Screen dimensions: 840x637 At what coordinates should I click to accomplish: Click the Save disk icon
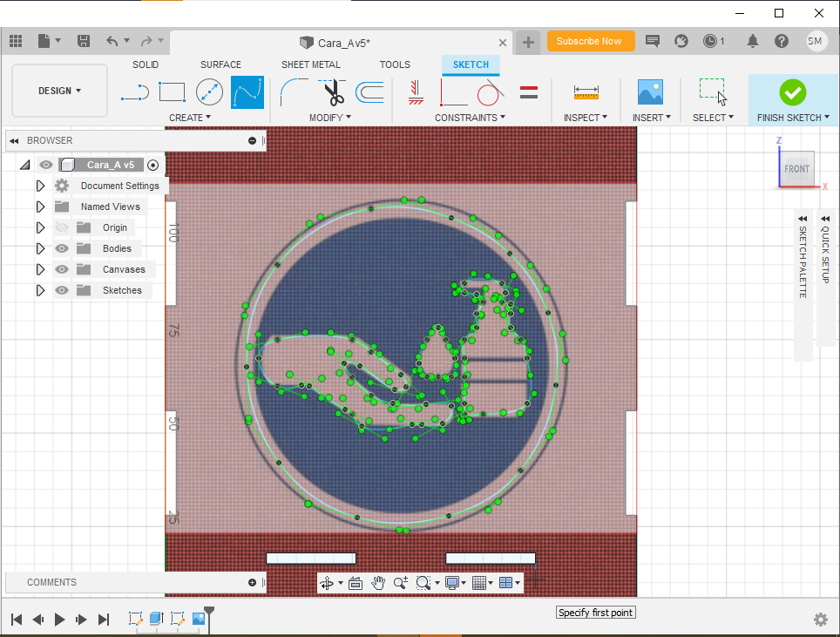pyautogui.click(x=83, y=41)
